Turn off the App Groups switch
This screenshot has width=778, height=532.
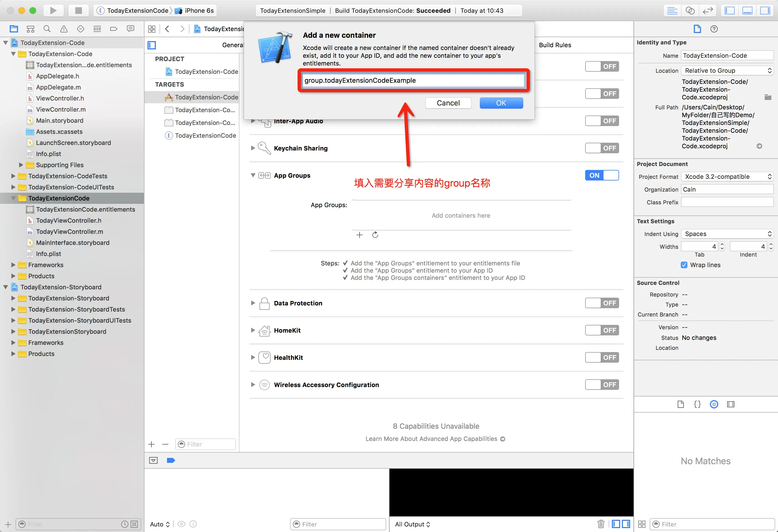[x=602, y=175]
